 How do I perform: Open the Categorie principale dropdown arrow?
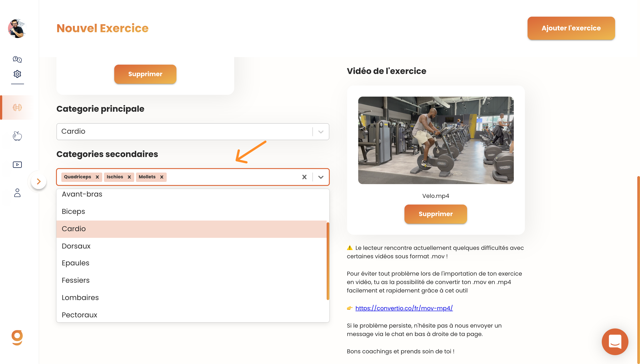[x=321, y=132]
